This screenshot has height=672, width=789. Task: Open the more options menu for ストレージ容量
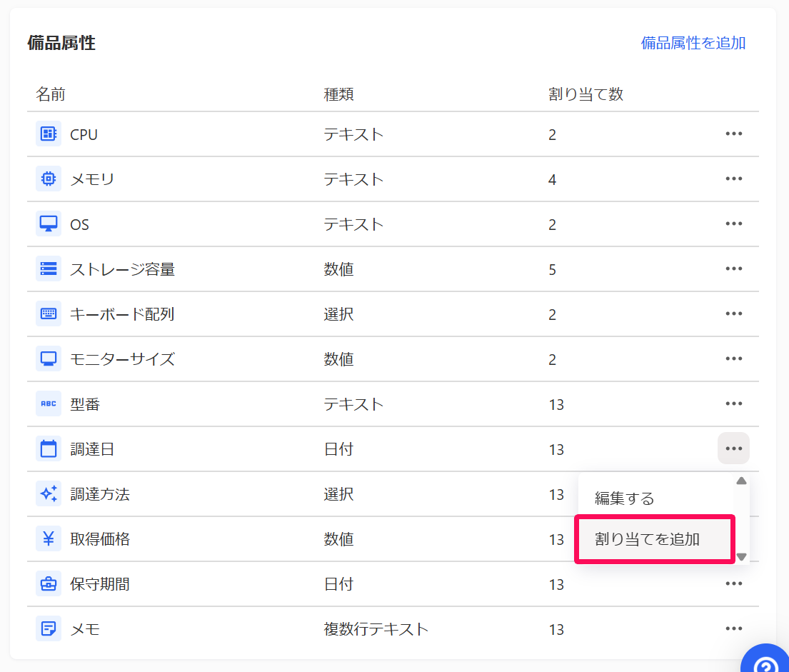pyautogui.click(x=733, y=269)
